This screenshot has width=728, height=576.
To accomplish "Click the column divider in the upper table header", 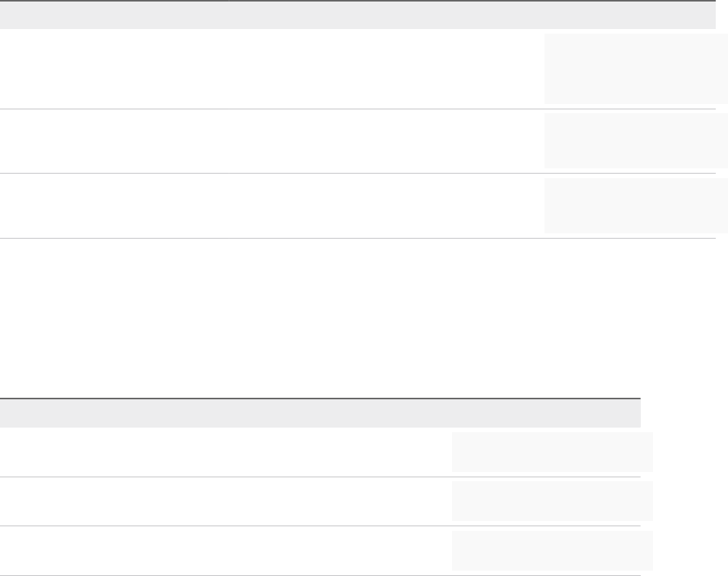I will click(229, 2).
